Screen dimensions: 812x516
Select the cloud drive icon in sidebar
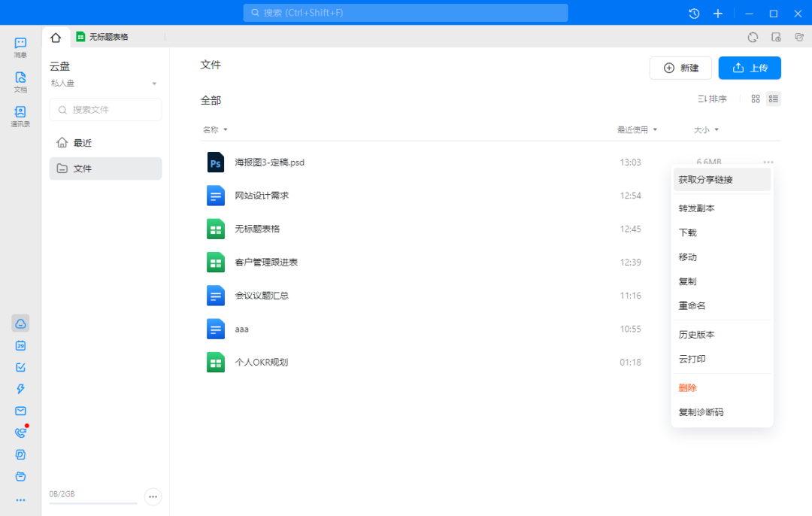pyautogui.click(x=20, y=323)
